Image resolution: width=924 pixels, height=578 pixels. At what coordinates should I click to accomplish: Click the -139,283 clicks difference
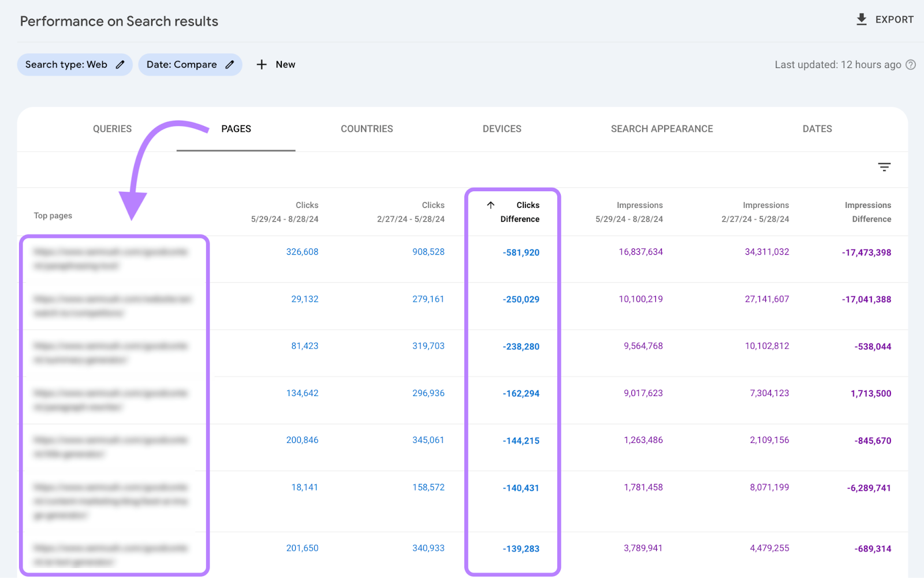click(521, 549)
